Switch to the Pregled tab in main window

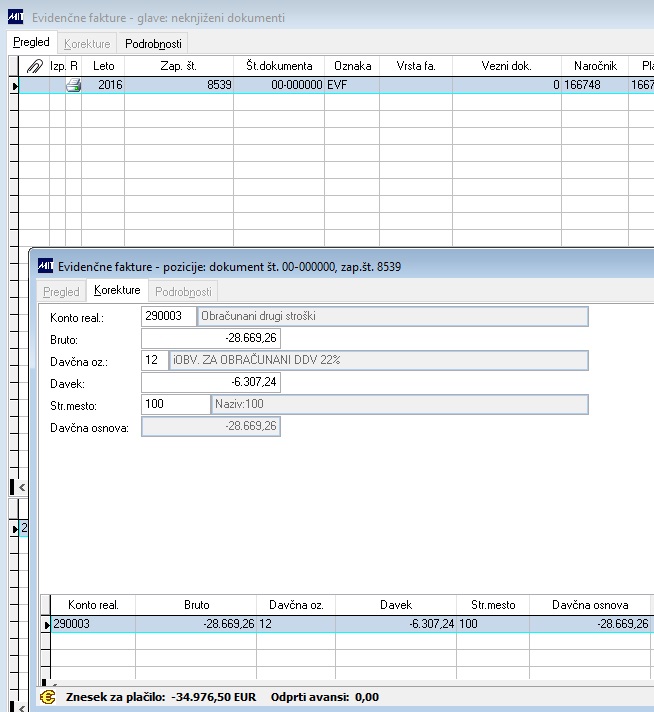(31, 42)
